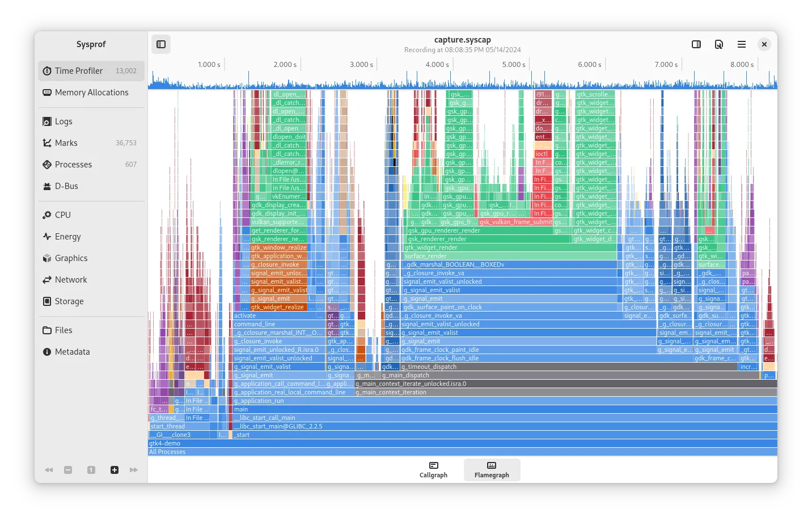Show the Processes list
Screen dimensions: 812x521
[74, 164]
